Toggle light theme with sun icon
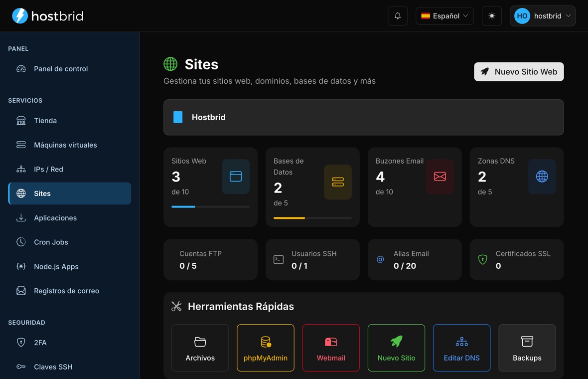 point(492,16)
